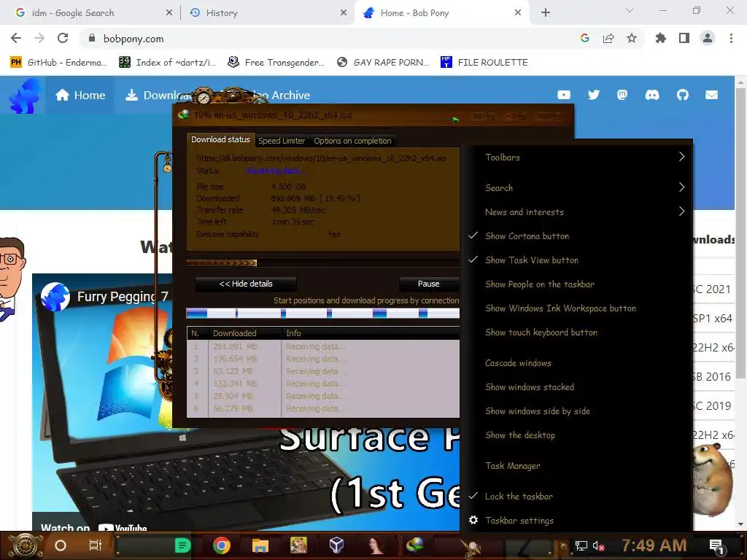
Task: Click the network icon in the system tray
Action: 581,545
